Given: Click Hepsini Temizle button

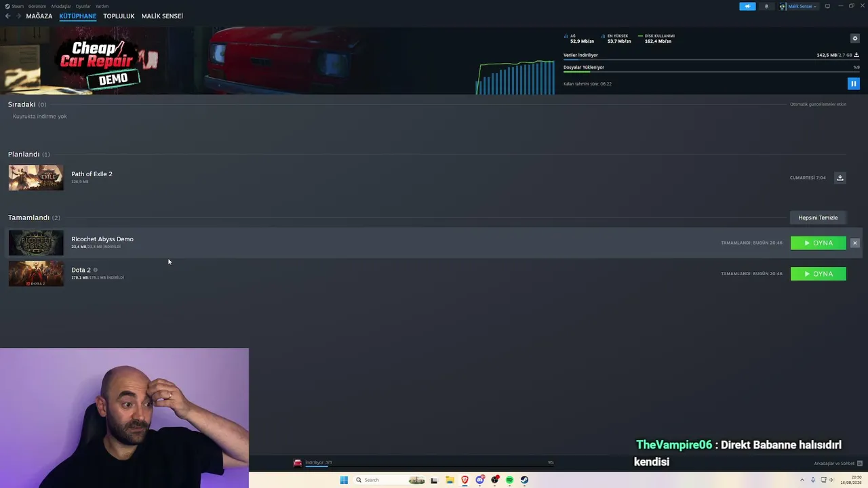Looking at the screenshot, I should pyautogui.click(x=818, y=218).
